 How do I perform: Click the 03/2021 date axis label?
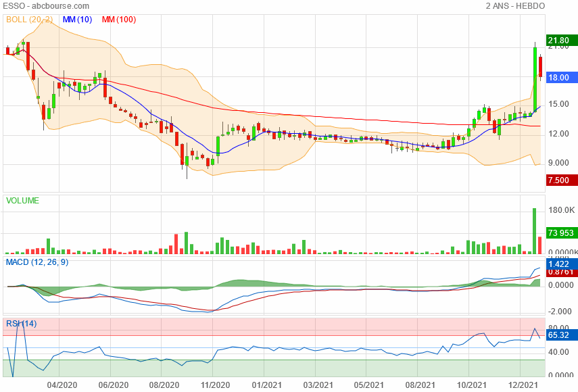[318, 385]
